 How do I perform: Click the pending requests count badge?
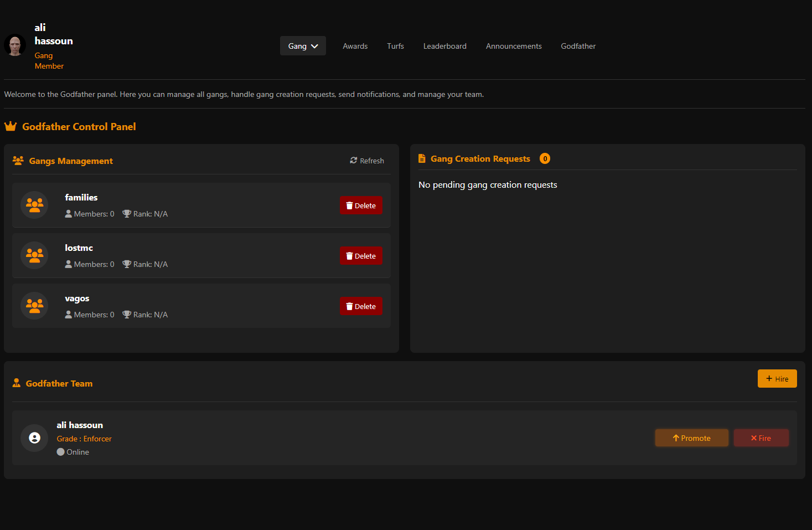coord(545,158)
